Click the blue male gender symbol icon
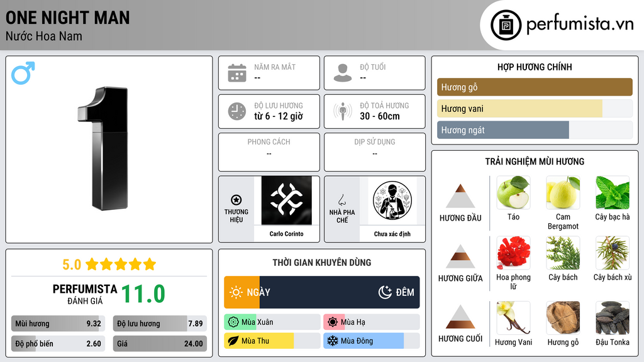This screenshot has width=644, height=362. 23,73
